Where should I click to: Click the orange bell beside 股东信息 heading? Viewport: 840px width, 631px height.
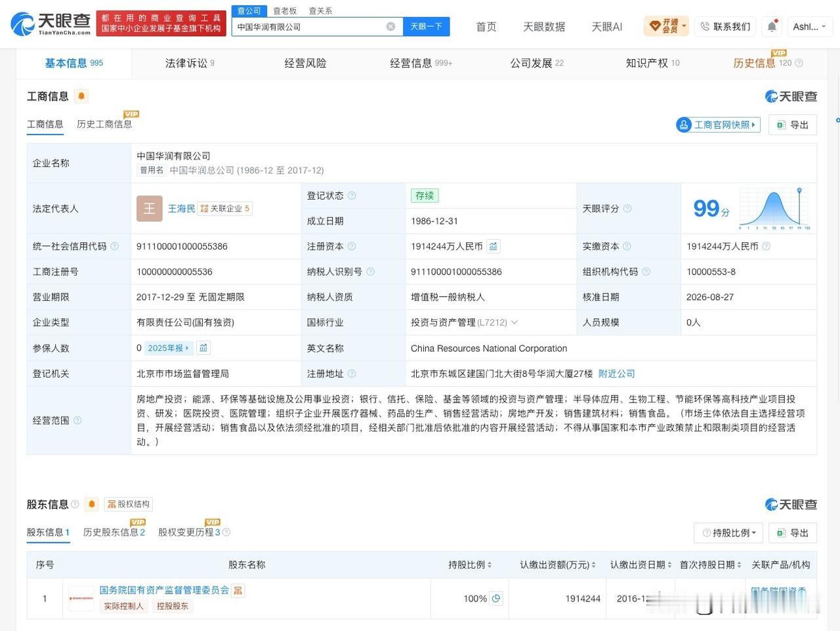(x=92, y=504)
